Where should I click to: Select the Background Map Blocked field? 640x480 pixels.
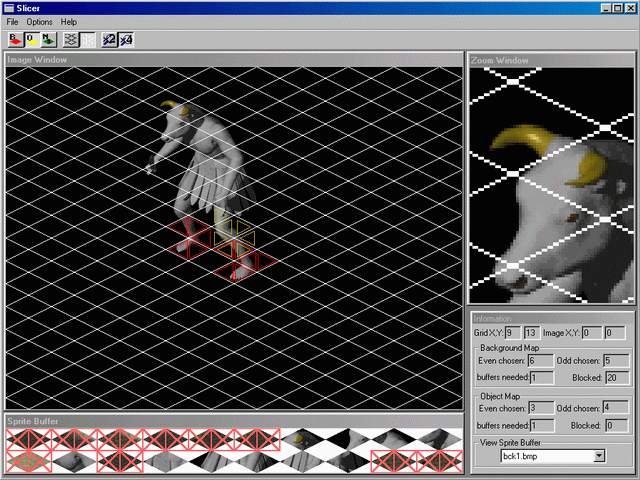tap(616, 377)
